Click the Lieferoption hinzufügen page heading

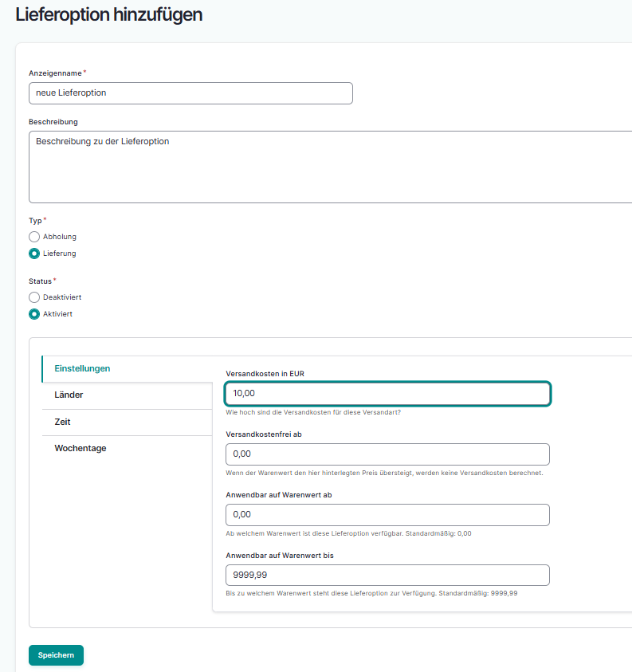(109, 14)
